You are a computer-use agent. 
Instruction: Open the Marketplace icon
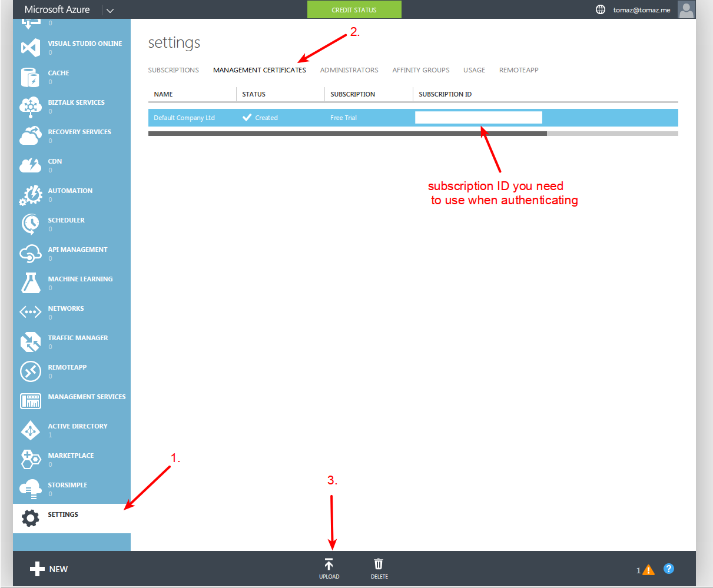31,460
